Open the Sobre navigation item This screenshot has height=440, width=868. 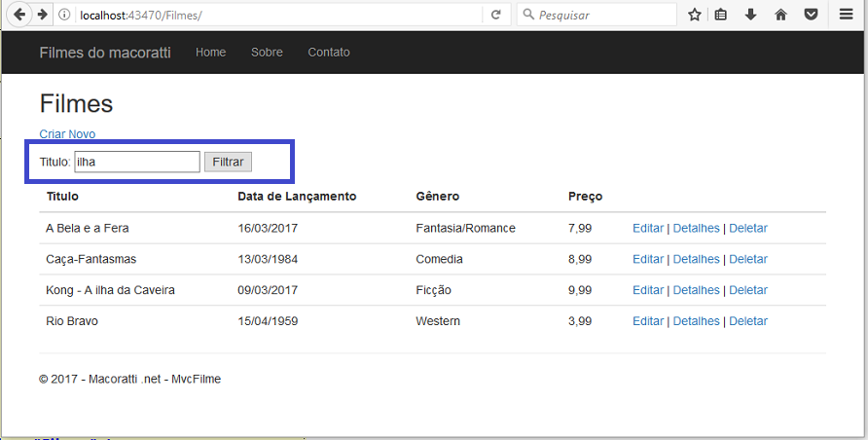267,52
